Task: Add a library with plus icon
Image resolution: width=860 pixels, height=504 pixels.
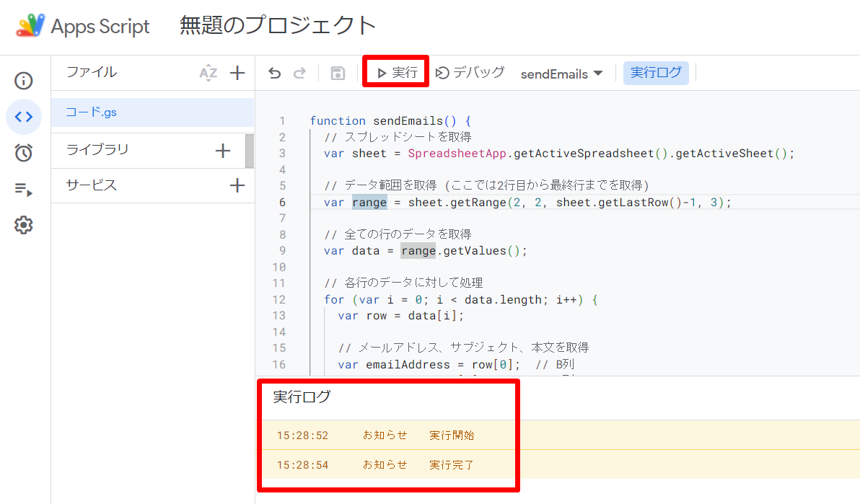Action: 223,150
